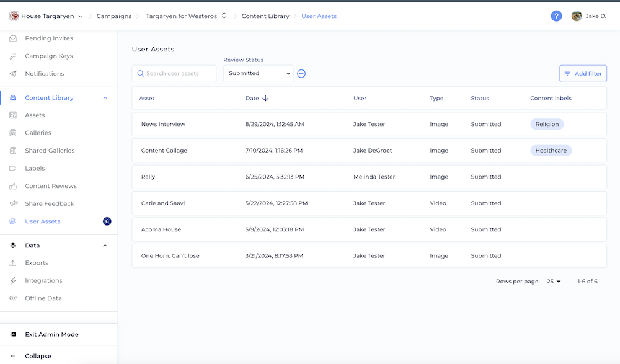Open Content Reviews in the sidebar
Screen dimensions: 620x364
pyautogui.click(x=51, y=186)
